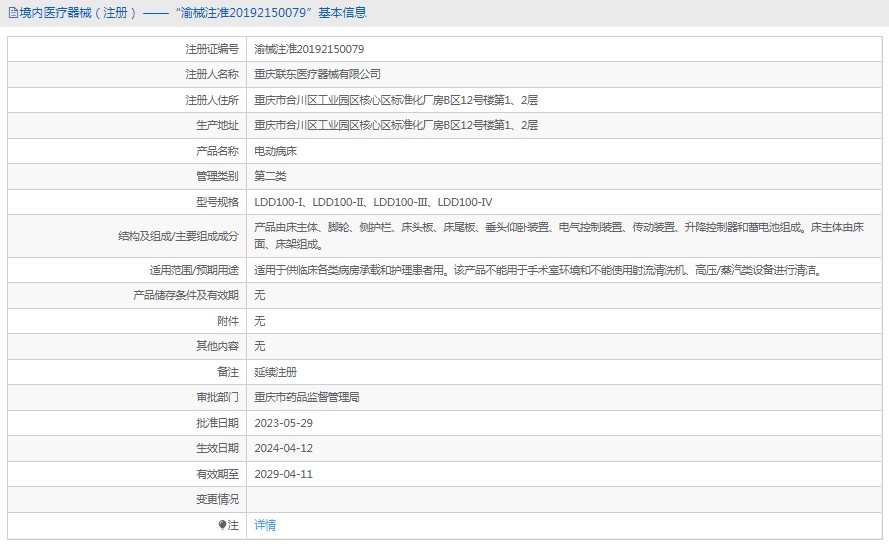The image size is (889, 546).
Task: Click company name 重庆联东医疗器械有限公司
Action: [317, 74]
